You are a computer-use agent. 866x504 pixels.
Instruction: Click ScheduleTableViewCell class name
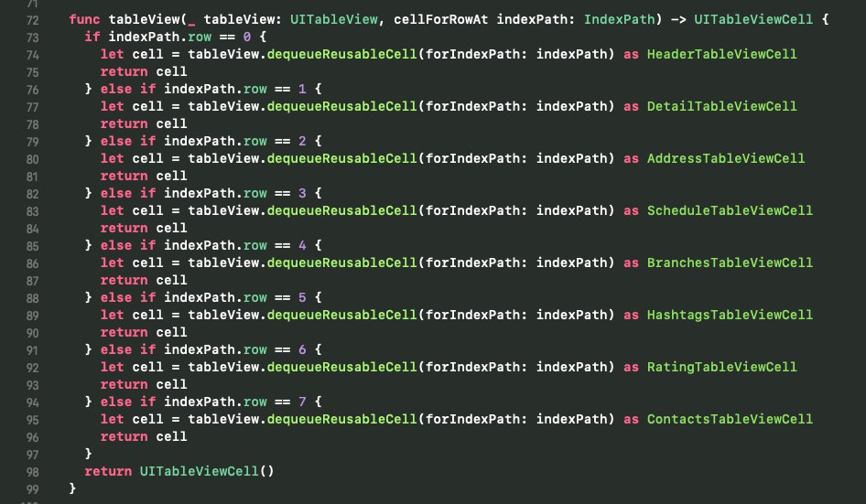[730, 210]
